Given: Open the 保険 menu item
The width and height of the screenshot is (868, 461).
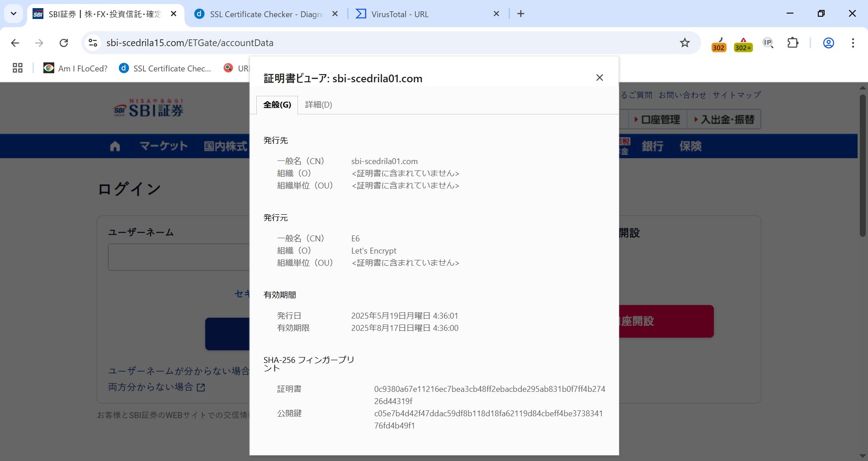Looking at the screenshot, I should [x=690, y=146].
